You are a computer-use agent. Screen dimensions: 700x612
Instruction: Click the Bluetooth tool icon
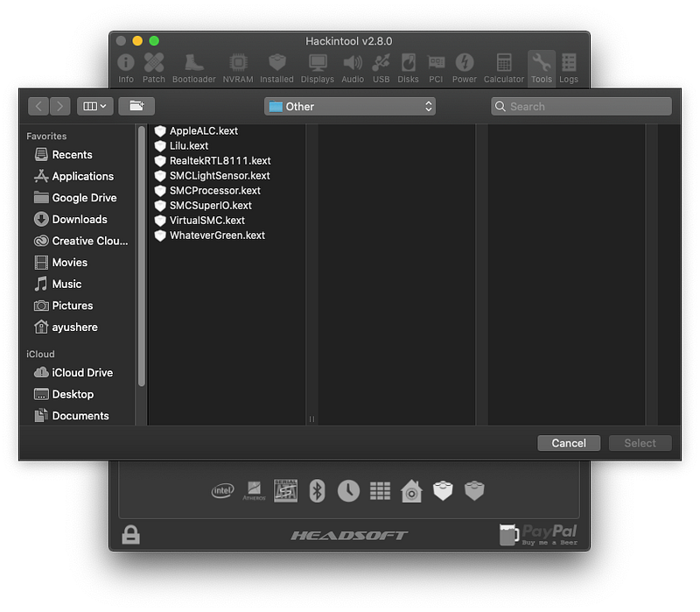click(317, 491)
